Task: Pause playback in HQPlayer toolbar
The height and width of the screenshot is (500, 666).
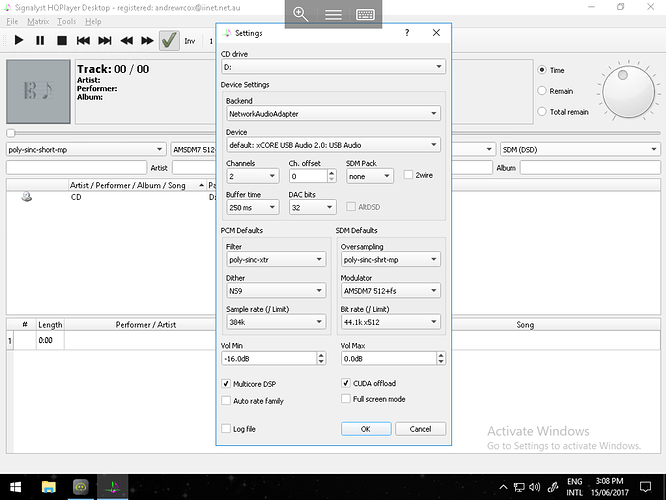Action: [x=40, y=40]
